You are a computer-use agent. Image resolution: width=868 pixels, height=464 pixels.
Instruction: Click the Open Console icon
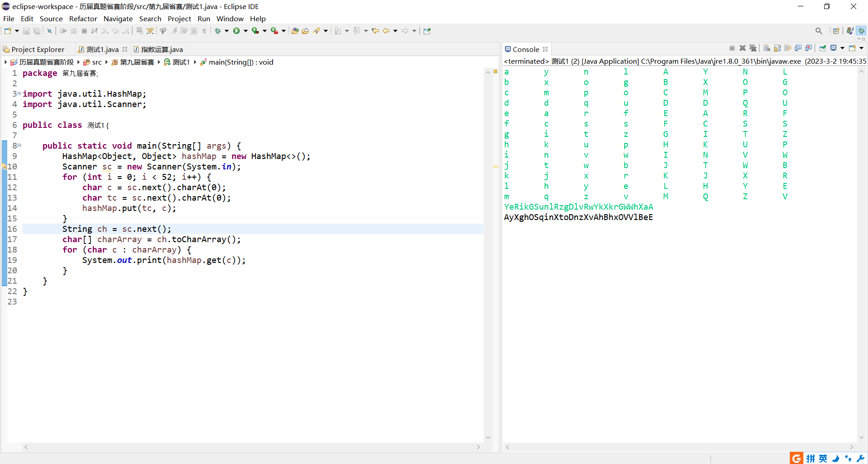point(852,48)
